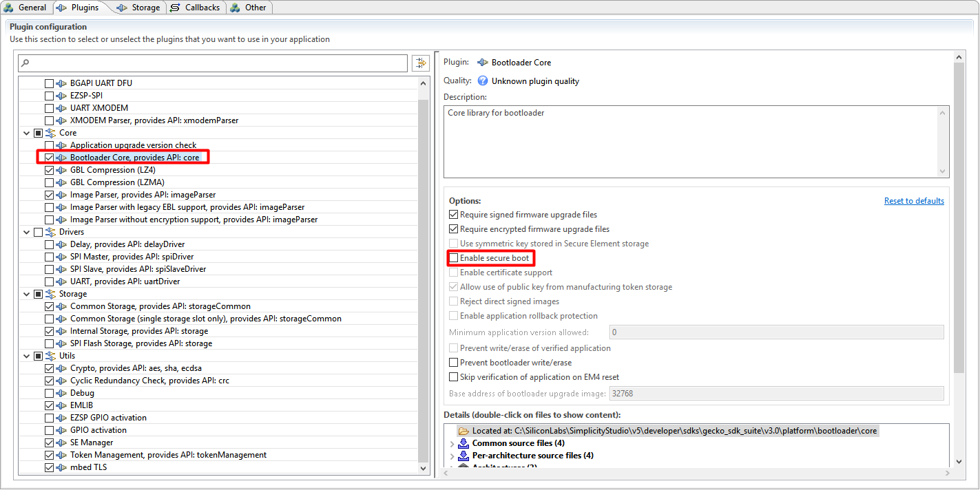The height and width of the screenshot is (490, 980).
Task: Click the Storage group icon in tree
Action: (50, 294)
